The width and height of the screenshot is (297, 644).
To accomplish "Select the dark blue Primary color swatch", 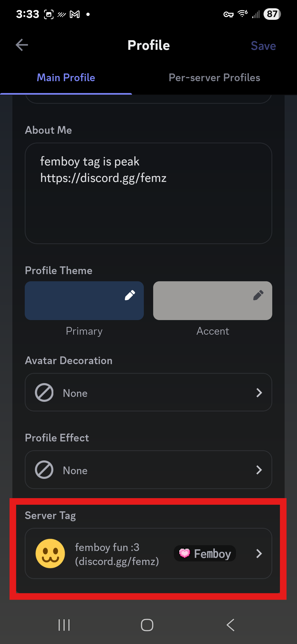I will click(x=84, y=301).
